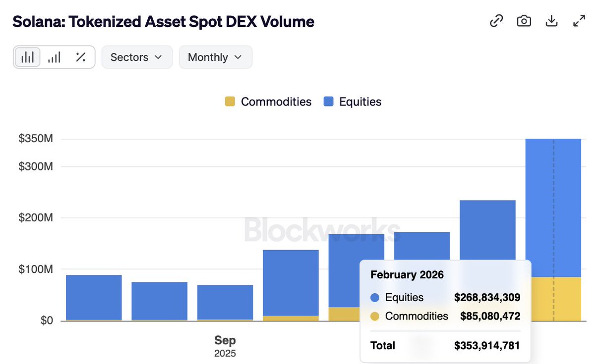Screen dimensions: 595x364
Task: Expand chart to fullscreen view
Action: pos(579,21)
